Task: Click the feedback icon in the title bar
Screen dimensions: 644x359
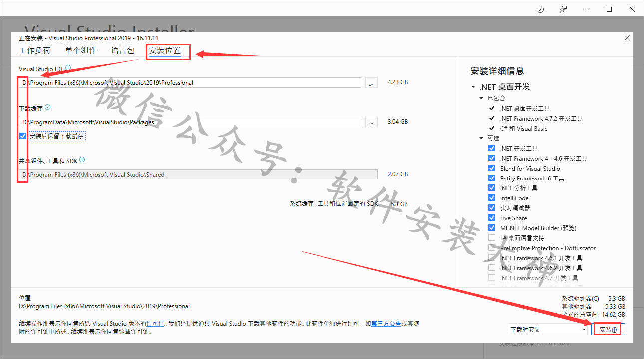Action: click(563, 9)
